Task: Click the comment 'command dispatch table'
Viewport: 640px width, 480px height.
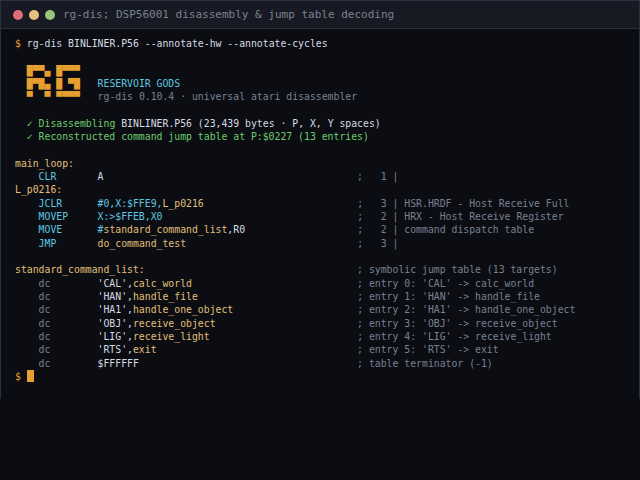Action: [469, 229]
